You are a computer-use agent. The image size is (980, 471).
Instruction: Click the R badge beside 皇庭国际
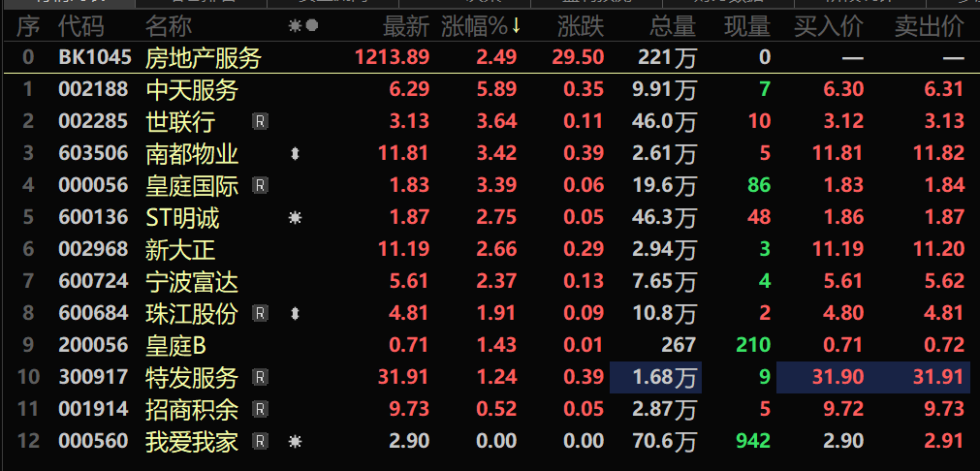coord(260,185)
